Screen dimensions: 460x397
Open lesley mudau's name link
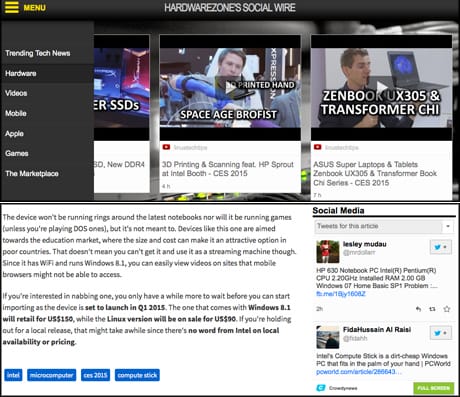365,244
